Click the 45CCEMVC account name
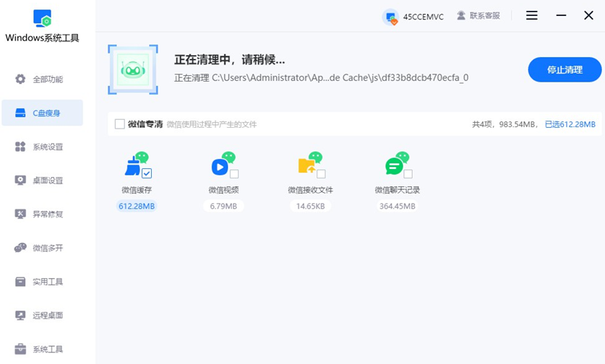The width and height of the screenshot is (605, 364). [x=424, y=17]
